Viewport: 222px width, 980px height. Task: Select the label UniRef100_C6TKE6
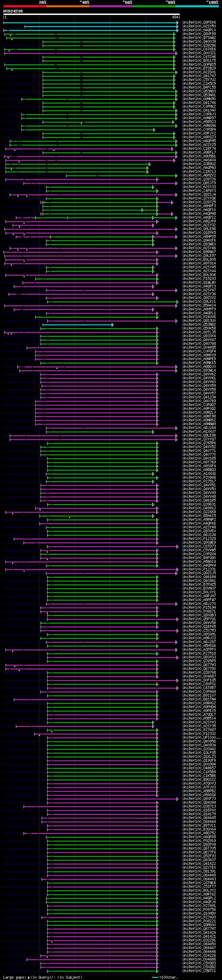(x=199, y=49)
